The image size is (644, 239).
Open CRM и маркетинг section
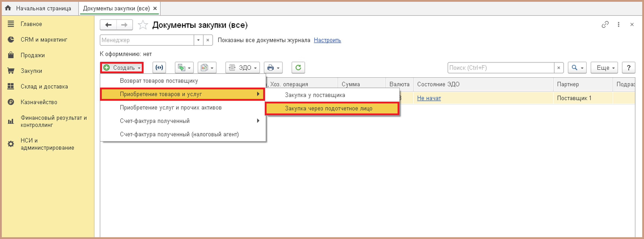pyautogui.click(x=44, y=40)
